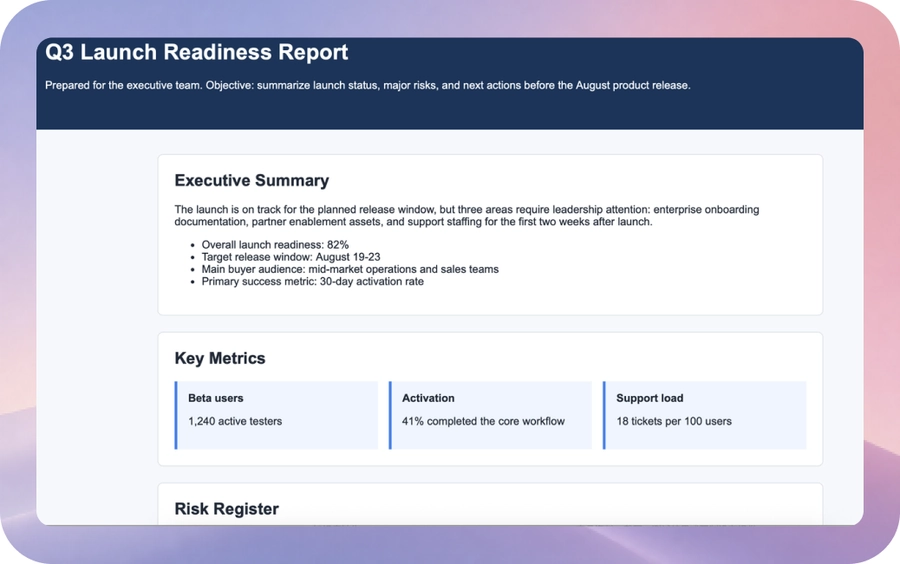
Task: Select the Q3 Launch Readiness Report title
Action: [x=196, y=52]
